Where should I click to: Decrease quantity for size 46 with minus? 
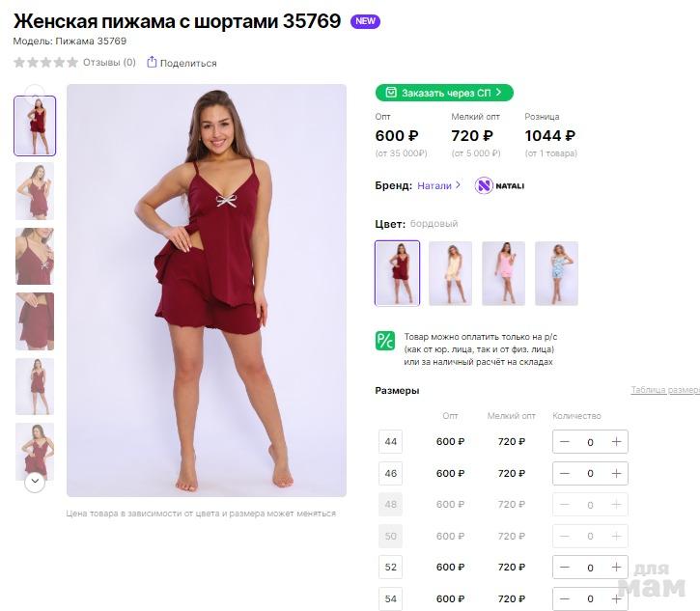[565, 474]
